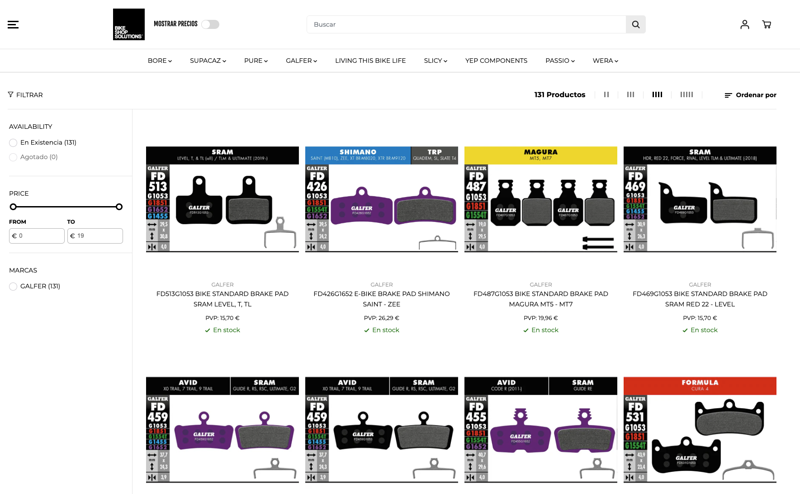The height and width of the screenshot is (494, 800).
Task: Click the PVP: 26,29 € price
Action: (382, 318)
